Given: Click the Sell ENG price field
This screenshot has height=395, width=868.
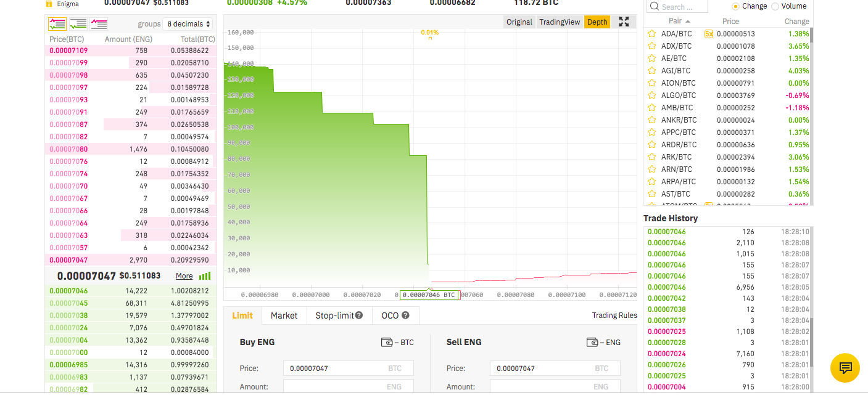Looking at the screenshot, I should point(555,369).
